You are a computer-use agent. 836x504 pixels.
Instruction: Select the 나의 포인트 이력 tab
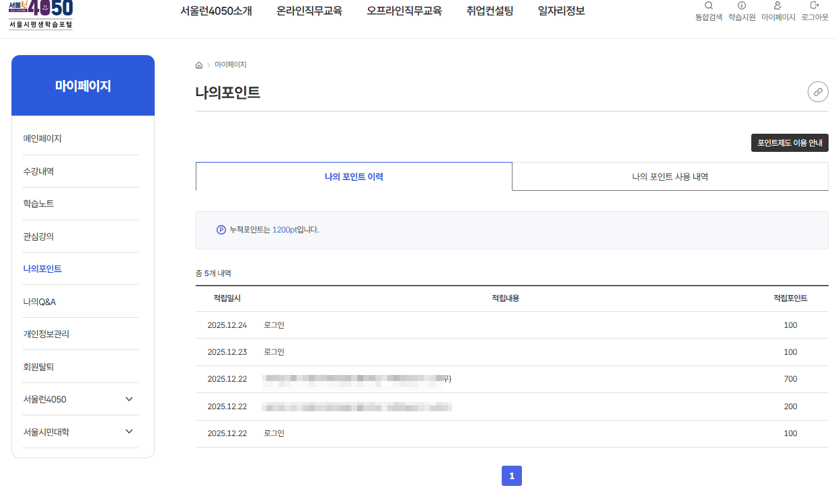(353, 175)
